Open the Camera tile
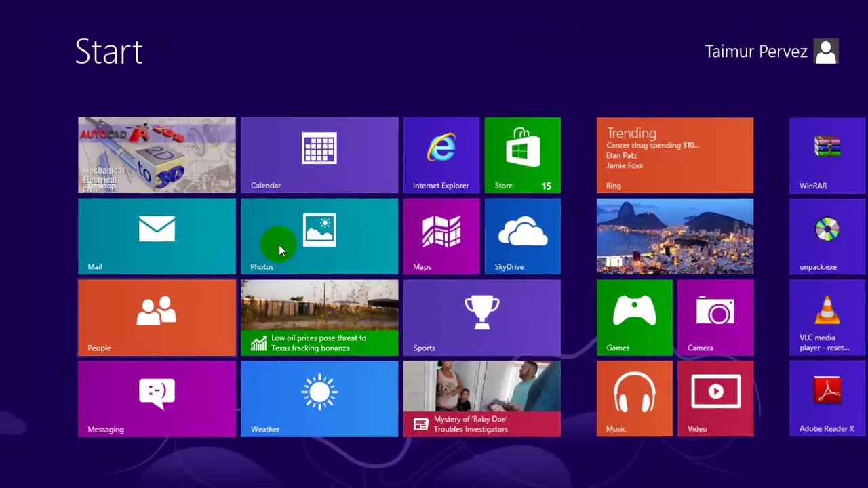The image size is (868, 488). point(715,318)
